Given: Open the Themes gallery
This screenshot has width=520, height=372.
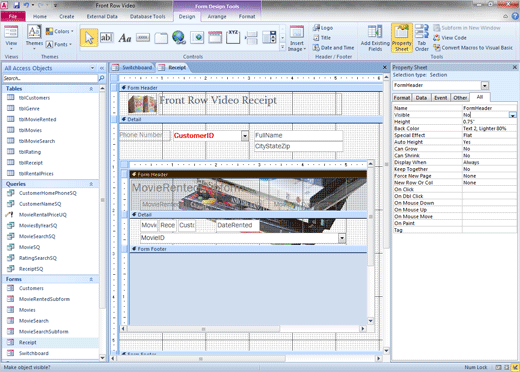Looking at the screenshot, I should pyautogui.click(x=34, y=38).
